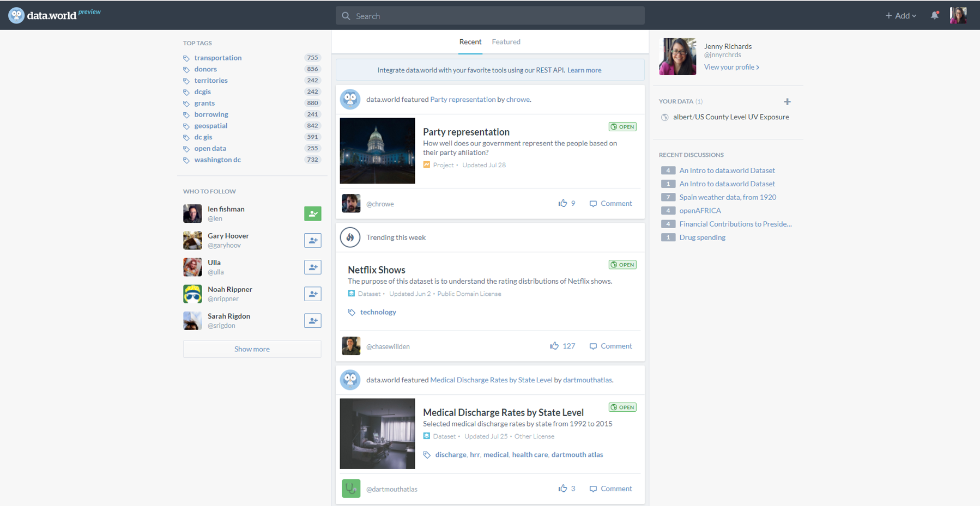Click the discharge tag

coord(451,455)
